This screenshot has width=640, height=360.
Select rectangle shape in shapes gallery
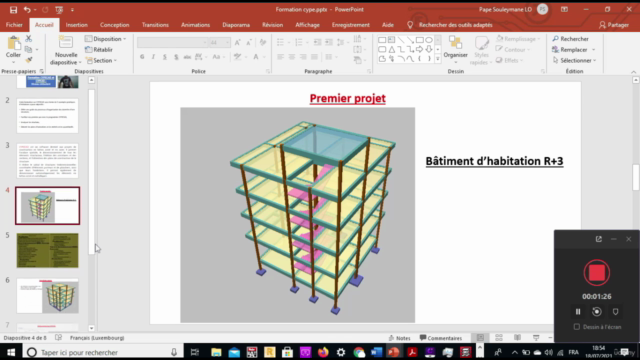point(420,40)
